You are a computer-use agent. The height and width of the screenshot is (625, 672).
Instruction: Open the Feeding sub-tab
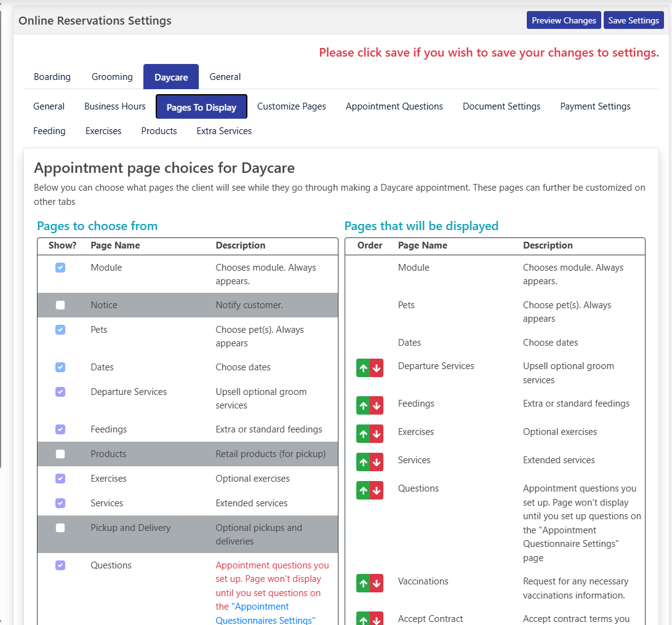coord(49,131)
